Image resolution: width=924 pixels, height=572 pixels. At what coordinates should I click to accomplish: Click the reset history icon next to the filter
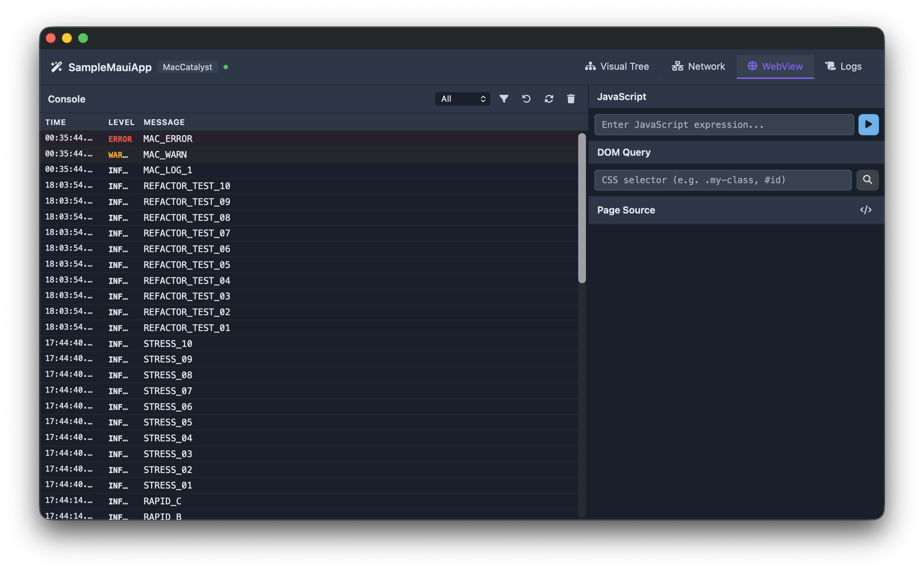coord(526,99)
